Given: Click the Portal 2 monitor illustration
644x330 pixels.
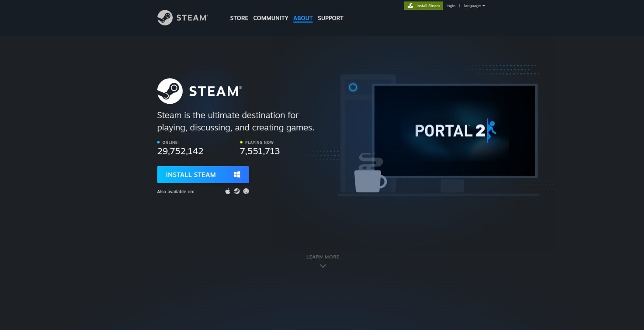Looking at the screenshot, I should point(455,131).
